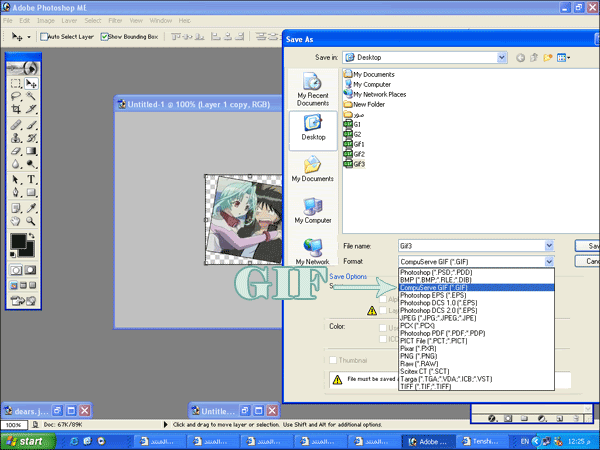600x450 pixels.
Task: Open the Filter menu
Action: 115,21
